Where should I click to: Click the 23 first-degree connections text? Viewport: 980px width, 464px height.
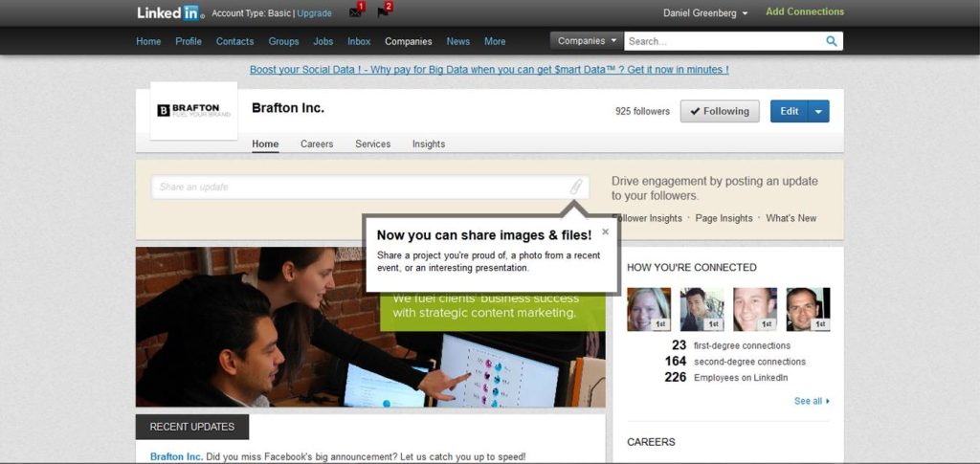731,345
